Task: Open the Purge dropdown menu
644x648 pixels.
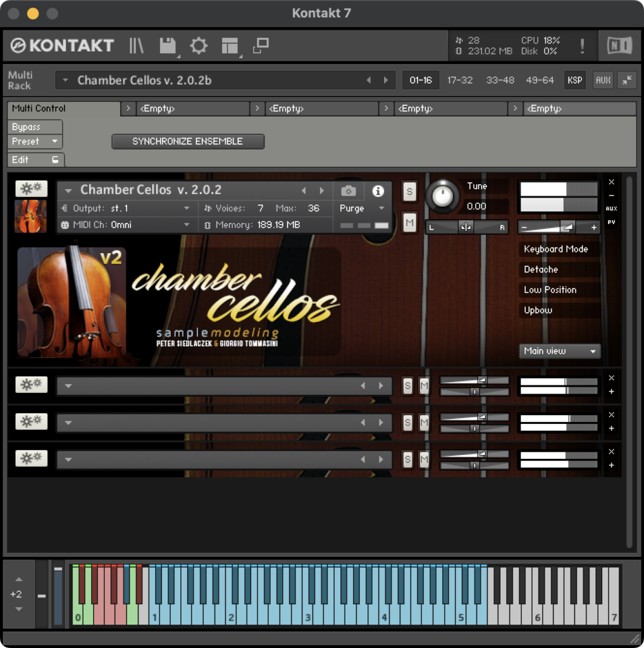Action: tap(362, 208)
